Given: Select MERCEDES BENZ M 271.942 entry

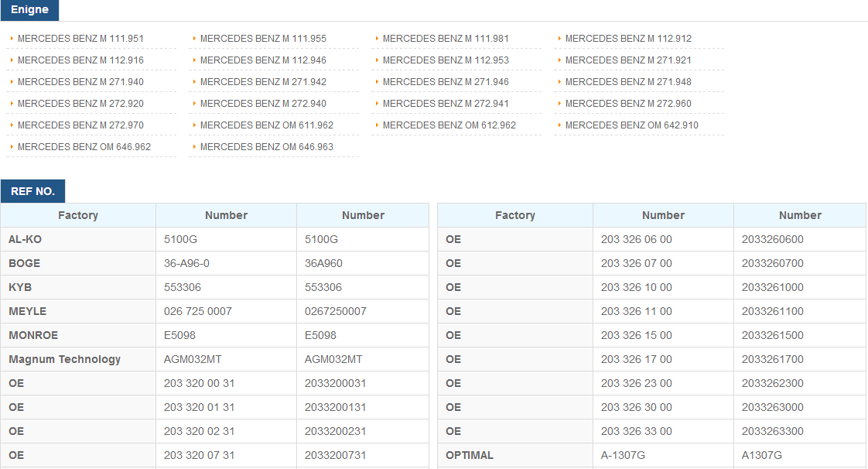Looking at the screenshot, I should [x=263, y=81].
